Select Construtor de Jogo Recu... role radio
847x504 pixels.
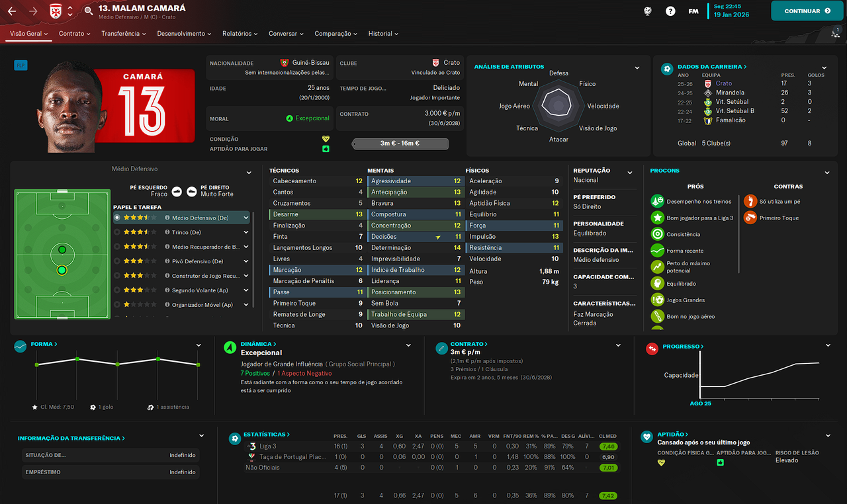tap(117, 276)
